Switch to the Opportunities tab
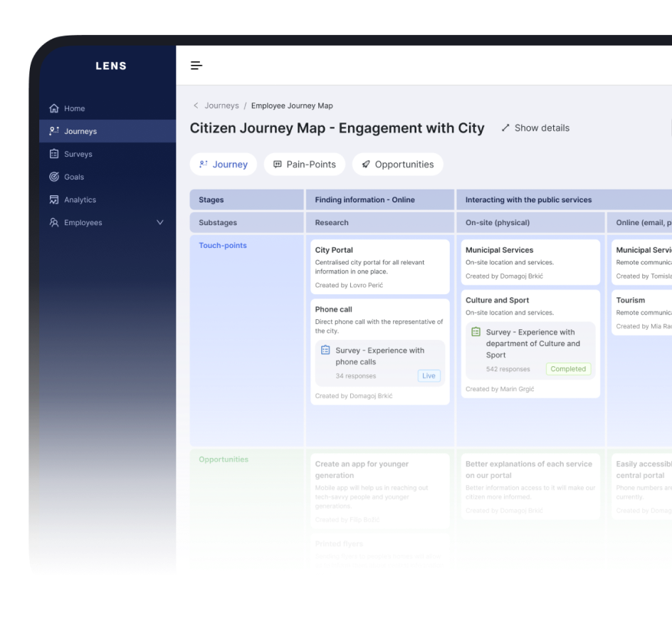 click(397, 165)
